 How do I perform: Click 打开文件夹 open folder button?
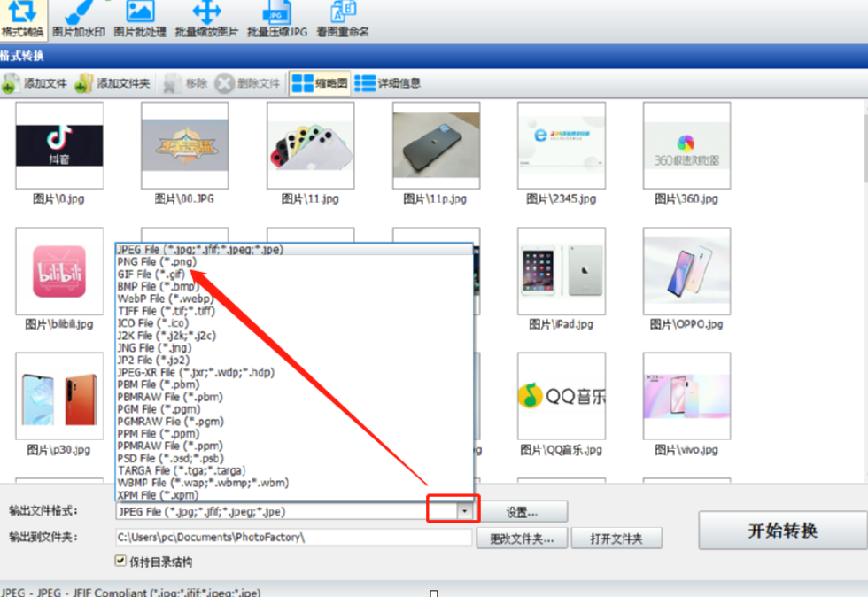tap(616, 539)
